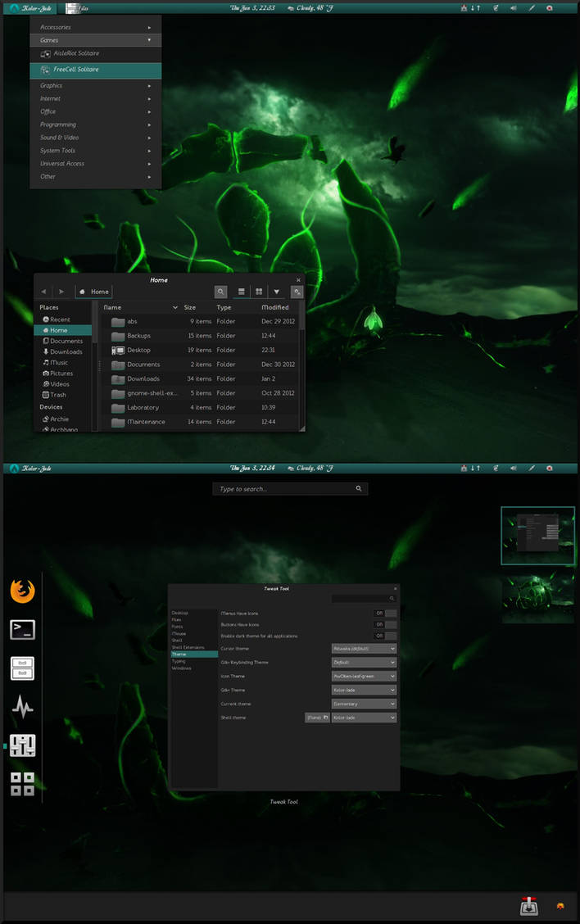Toggle the Menus Have Icons switch
Viewport: 580px width, 924px height.
tap(385, 614)
